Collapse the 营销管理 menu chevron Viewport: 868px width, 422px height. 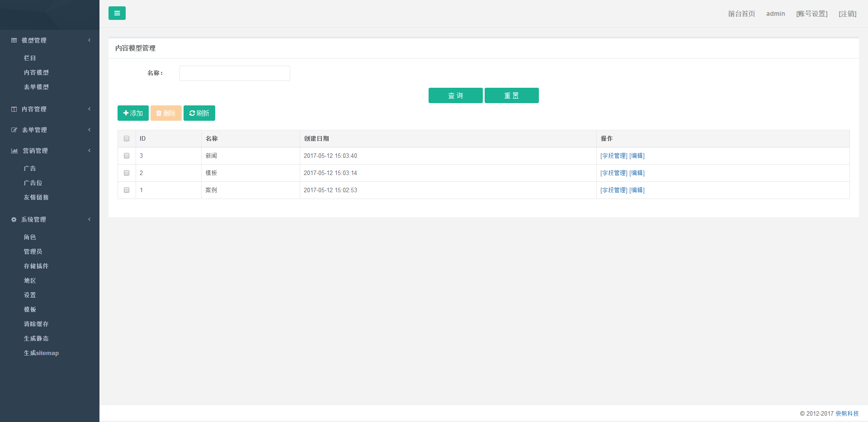tap(90, 151)
